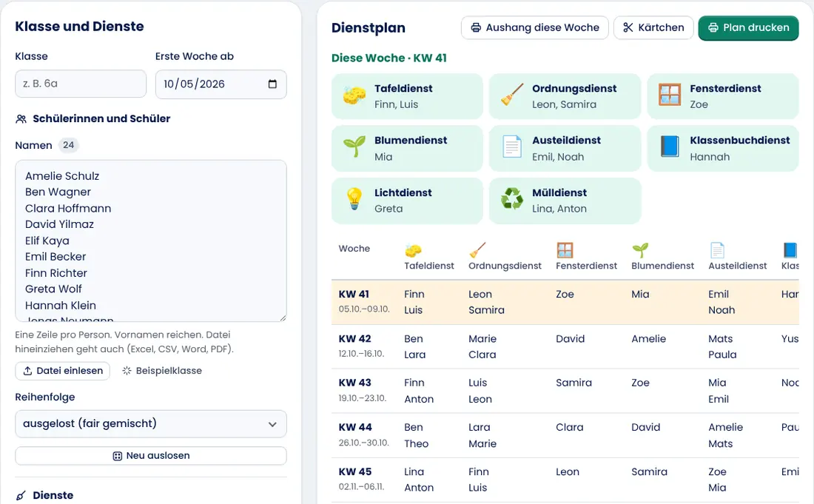Click the KW 44 week cell

click(x=364, y=434)
